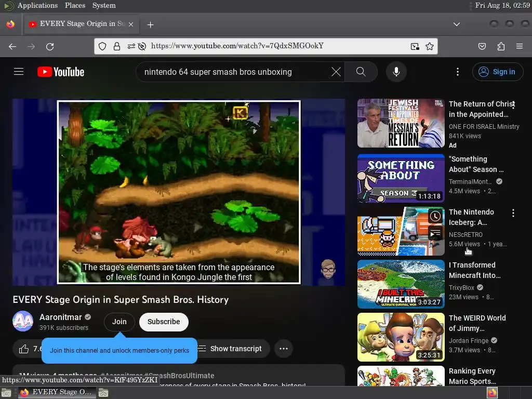Open The Nintendo Iceberg video title
Image resolution: width=532 pixels, height=399 pixels.
point(471,217)
